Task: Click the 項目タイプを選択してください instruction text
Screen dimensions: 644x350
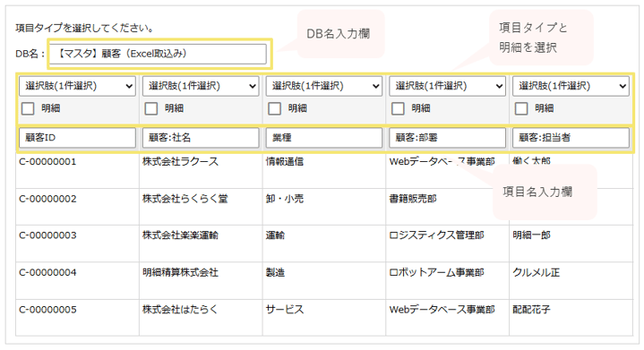Action: [x=85, y=29]
